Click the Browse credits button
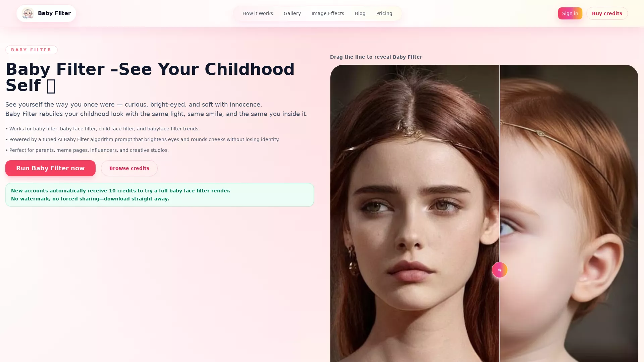The height and width of the screenshot is (362, 644). click(x=129, y=168)
